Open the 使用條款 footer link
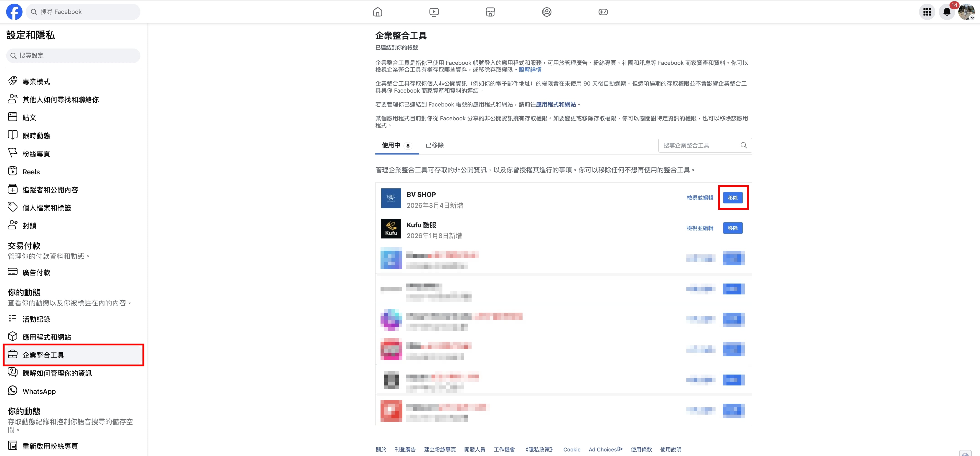The width and height of the screenshot is (980, 456). pos(641,450)
